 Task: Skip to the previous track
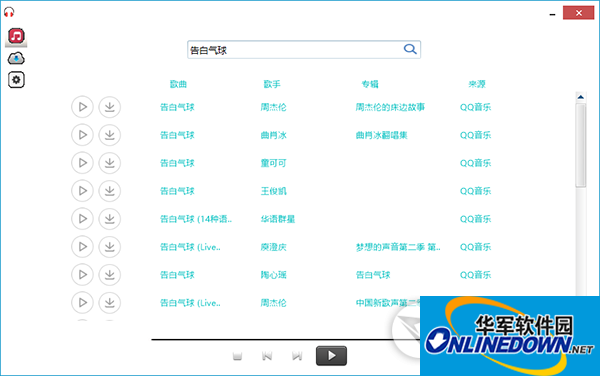coord(267,356)
